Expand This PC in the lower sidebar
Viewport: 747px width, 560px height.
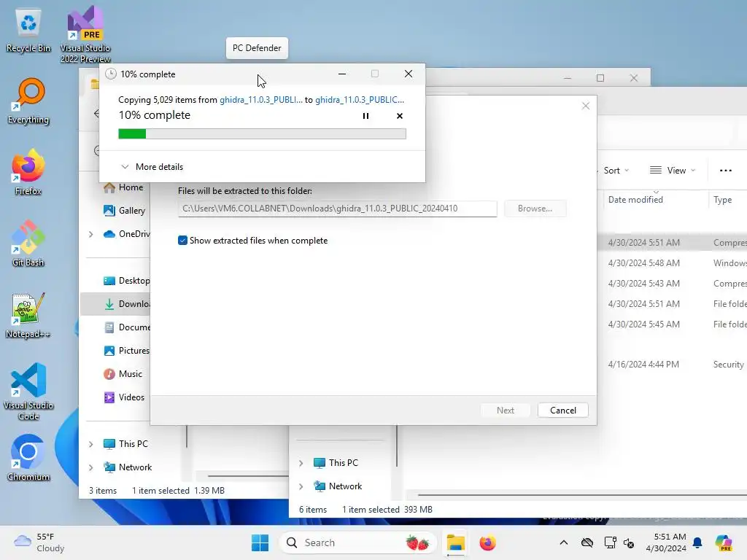point(301,463)
